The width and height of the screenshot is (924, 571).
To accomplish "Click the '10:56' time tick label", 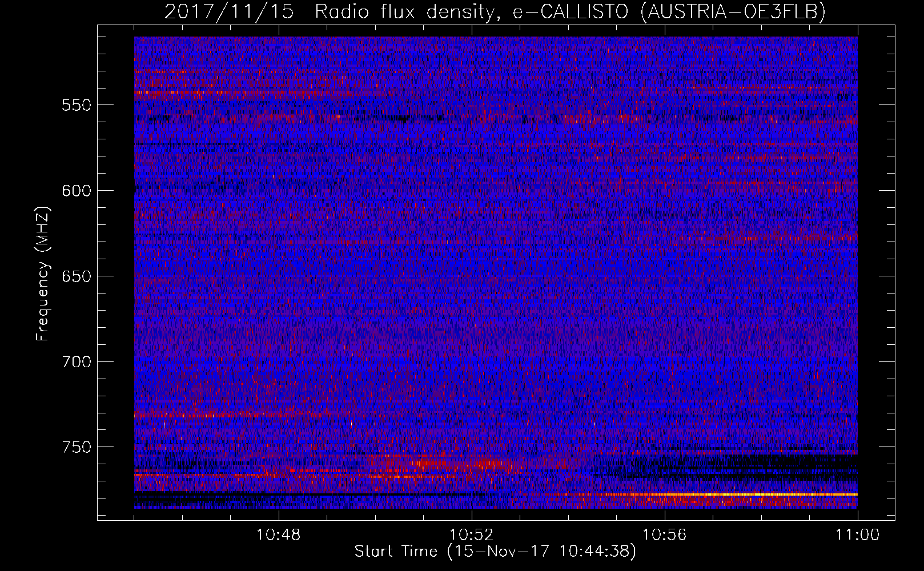I will click(x=665, y=535).
